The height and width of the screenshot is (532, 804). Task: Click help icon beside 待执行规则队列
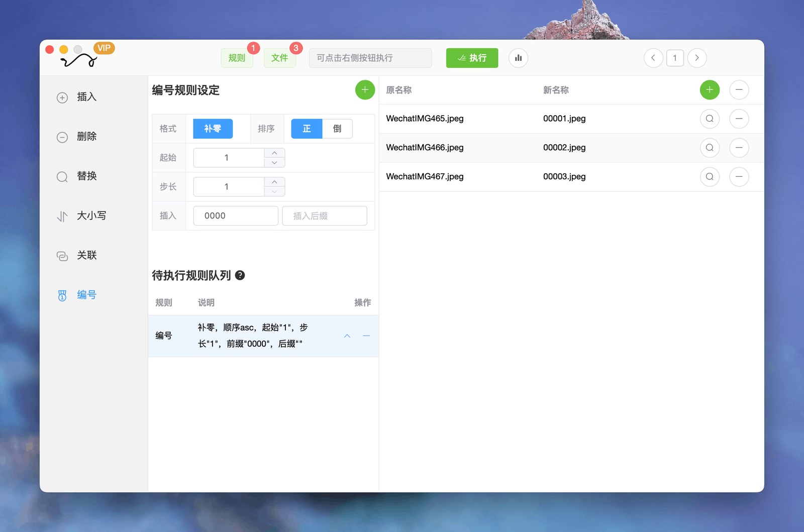(x=240, y=275)
